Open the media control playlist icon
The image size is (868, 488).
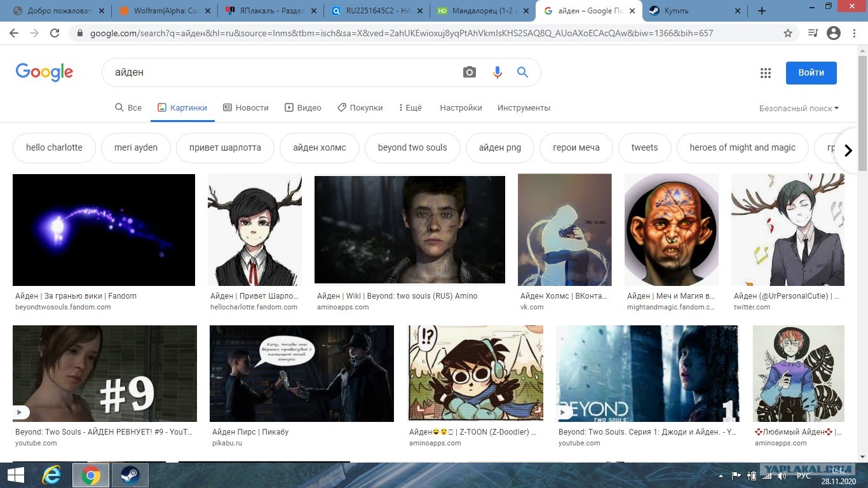812,33
